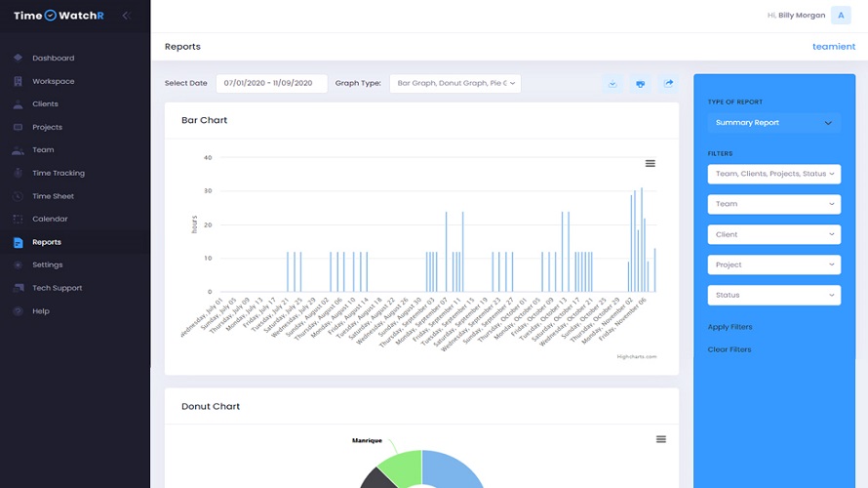Image resolution: width=868 pixels, height=488 pixels.
Task: Open Time Tracking from sidebar
Action: click(58, 173)
